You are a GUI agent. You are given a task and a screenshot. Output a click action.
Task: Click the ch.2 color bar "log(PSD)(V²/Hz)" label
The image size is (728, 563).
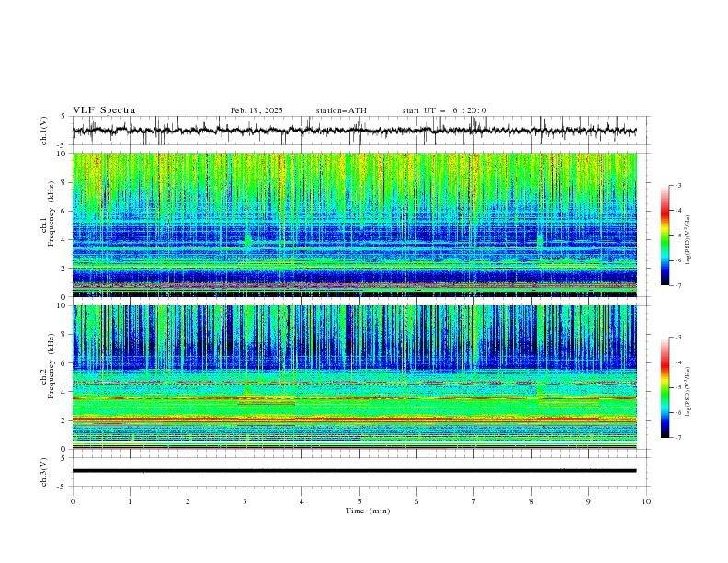[x=688, y=391]
